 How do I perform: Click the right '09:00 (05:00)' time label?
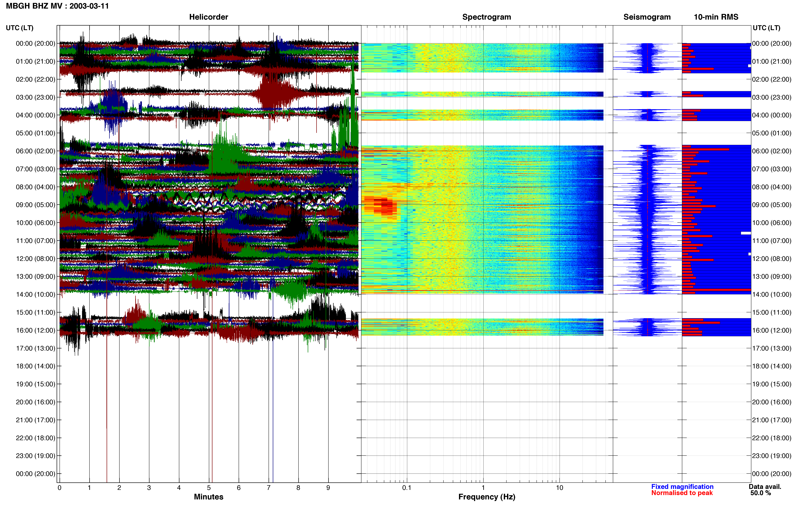772,205
